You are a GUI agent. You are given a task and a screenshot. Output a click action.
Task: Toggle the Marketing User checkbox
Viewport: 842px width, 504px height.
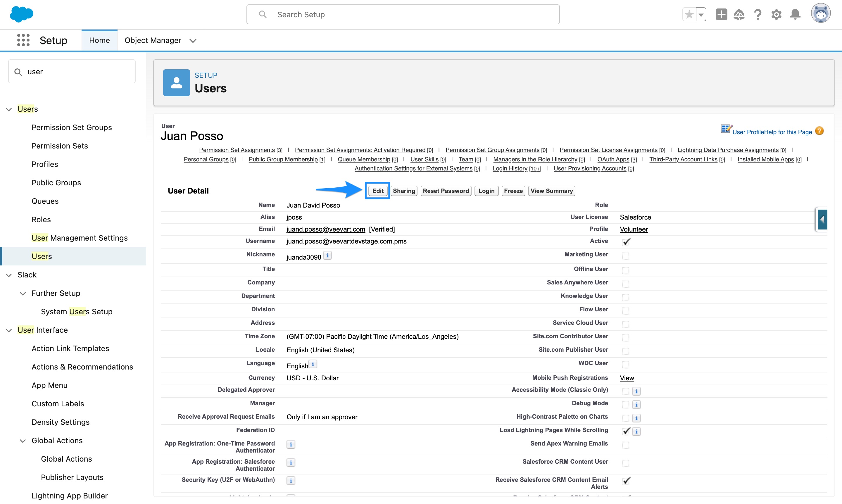(x=626, y=256)
